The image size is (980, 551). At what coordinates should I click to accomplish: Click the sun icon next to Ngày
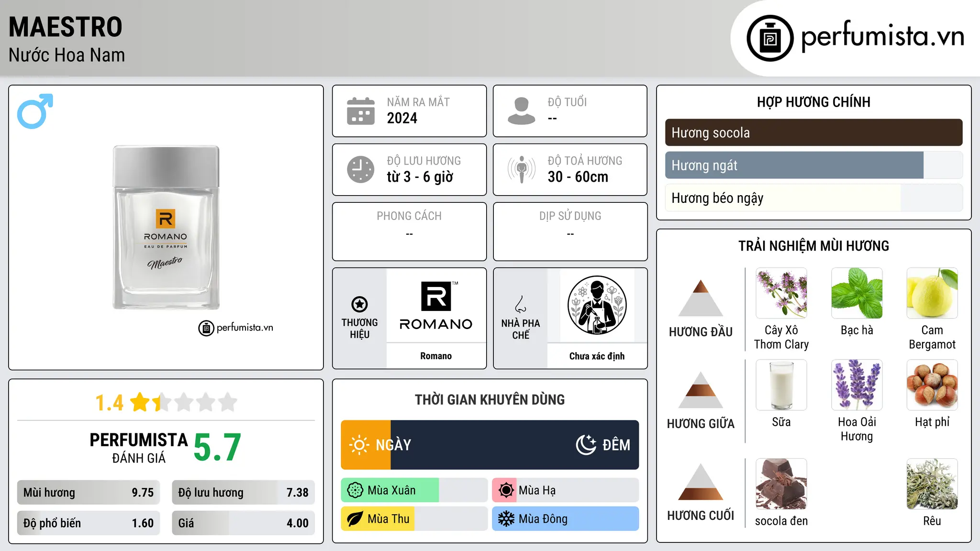coord(359,445)
